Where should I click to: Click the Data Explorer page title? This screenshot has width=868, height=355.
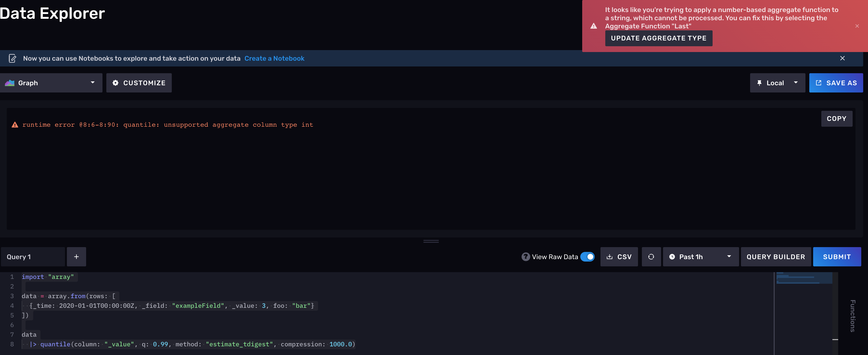(52, 13)
